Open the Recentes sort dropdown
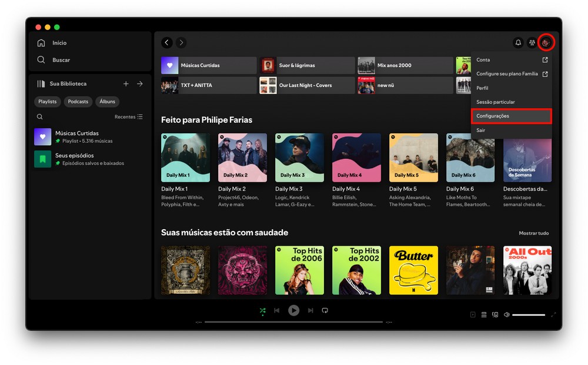The width and height of the screenshot is (588, 365). 128,117
